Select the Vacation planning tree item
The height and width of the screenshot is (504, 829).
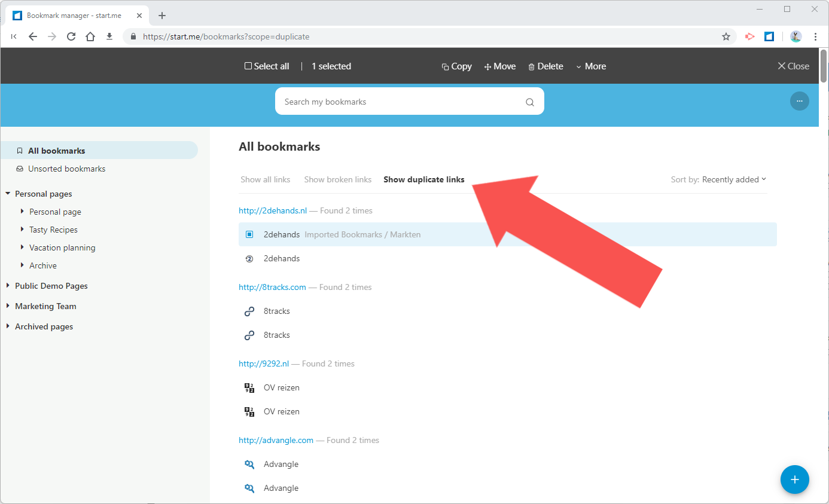[62, 248]
